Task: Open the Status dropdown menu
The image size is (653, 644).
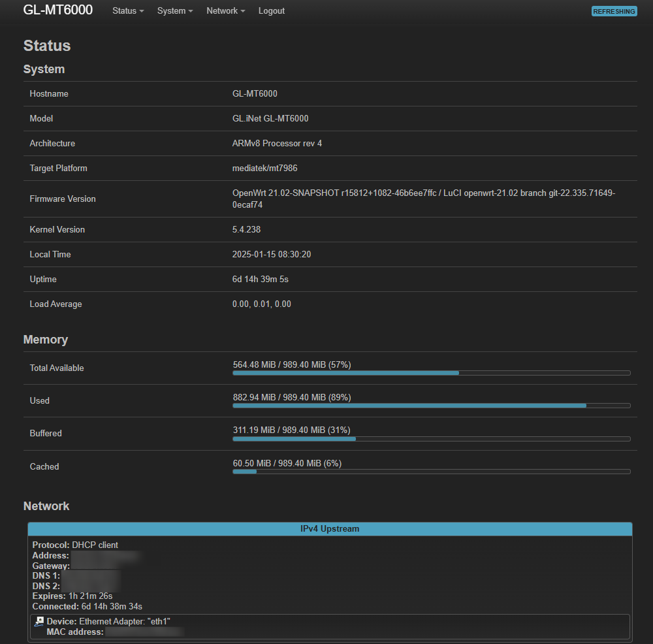Action: 128,11
